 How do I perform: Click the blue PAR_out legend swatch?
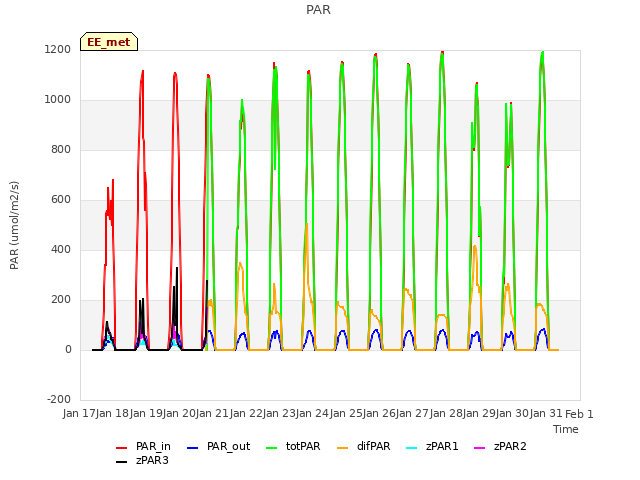coord(192,448)
